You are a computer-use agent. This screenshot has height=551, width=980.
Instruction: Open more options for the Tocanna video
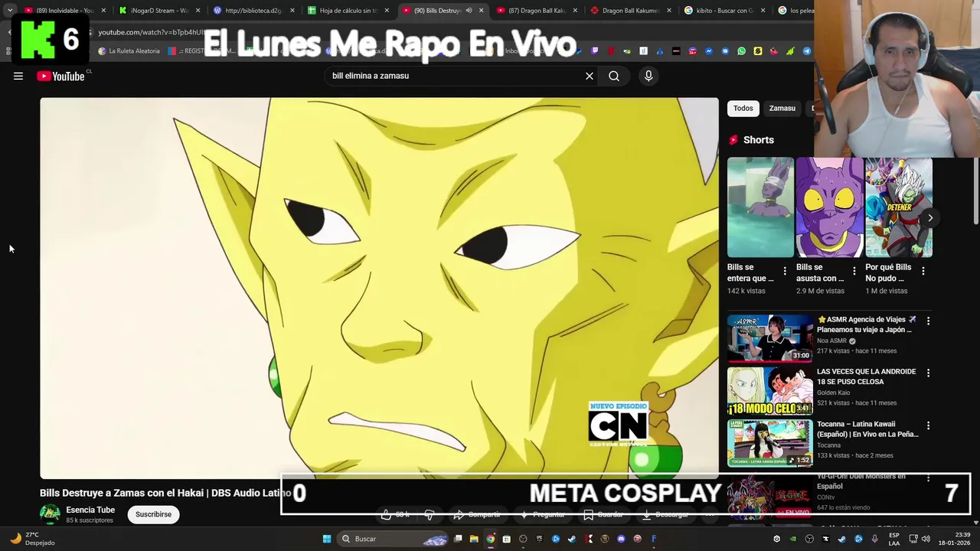point(928,425)
